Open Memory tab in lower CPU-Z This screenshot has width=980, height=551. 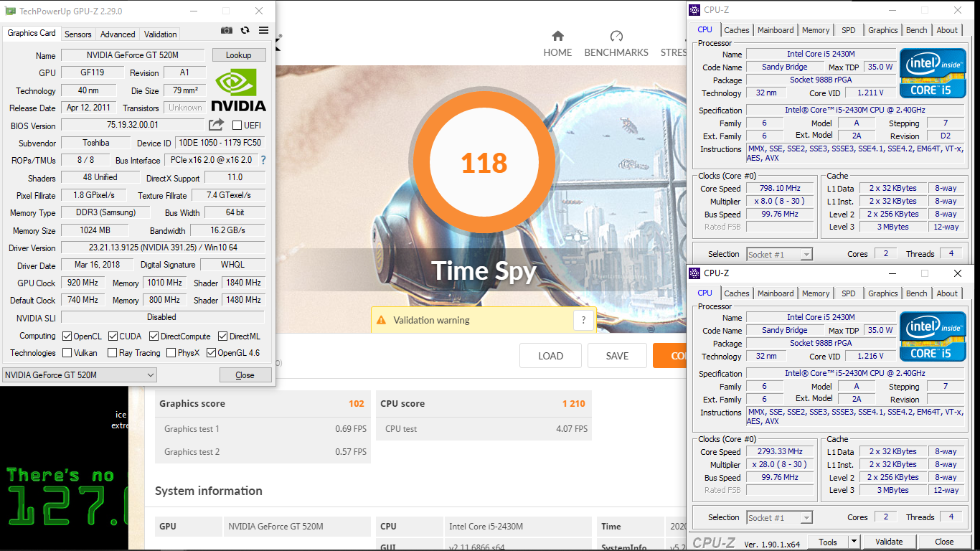point(816,293)
